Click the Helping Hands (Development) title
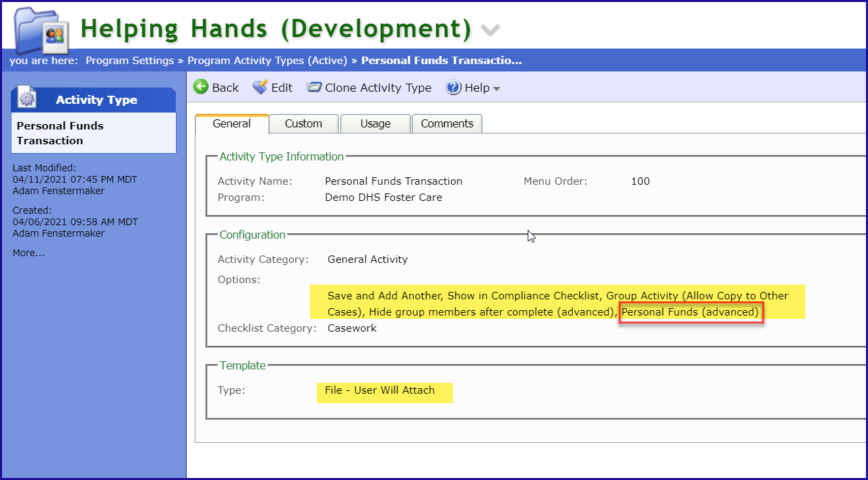Viewport: 868px width, 480px height. [x=276, y=28]
